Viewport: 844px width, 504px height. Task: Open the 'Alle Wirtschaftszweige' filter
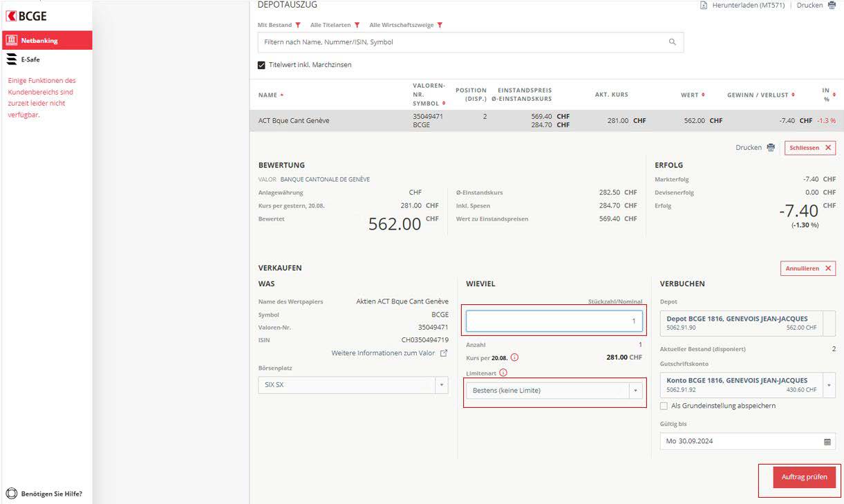pos(406,25)
